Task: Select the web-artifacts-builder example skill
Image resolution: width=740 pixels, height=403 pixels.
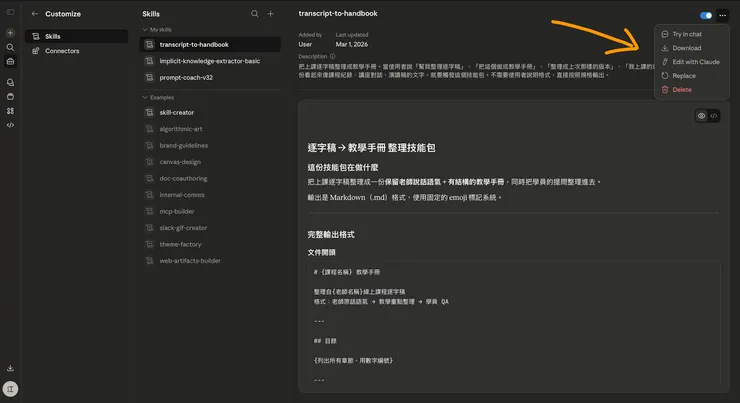Action: tap(210, 260)
